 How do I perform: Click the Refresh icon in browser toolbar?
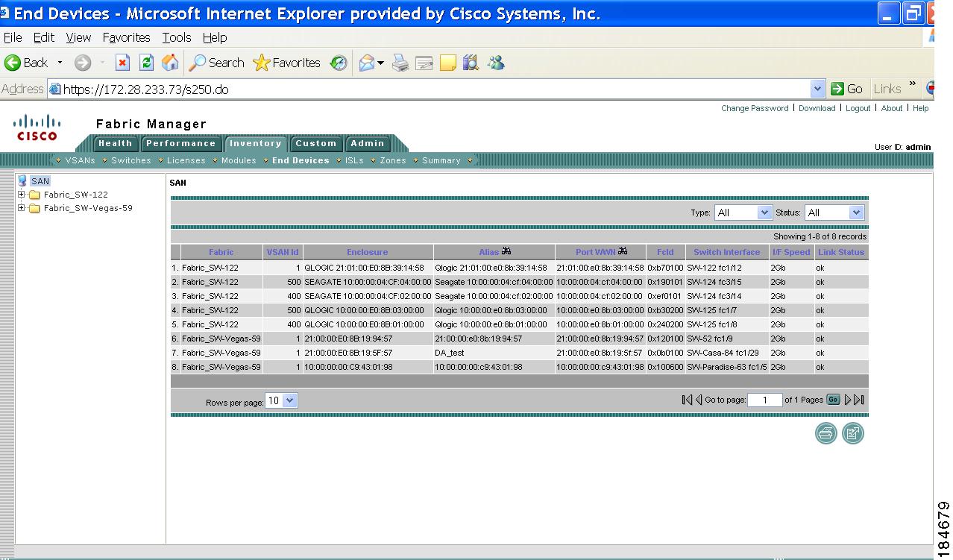145,63
